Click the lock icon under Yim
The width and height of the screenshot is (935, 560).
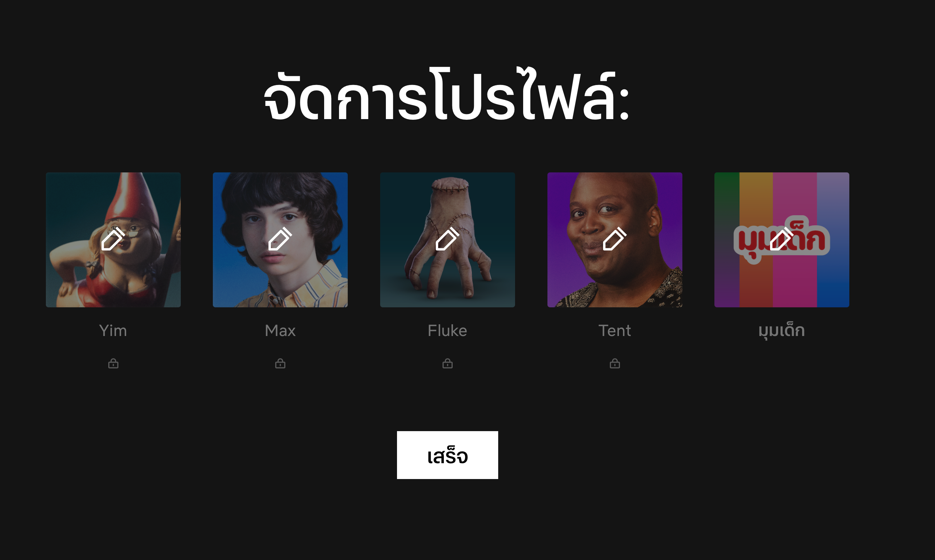pyautogui.click(x=113, y=363)
